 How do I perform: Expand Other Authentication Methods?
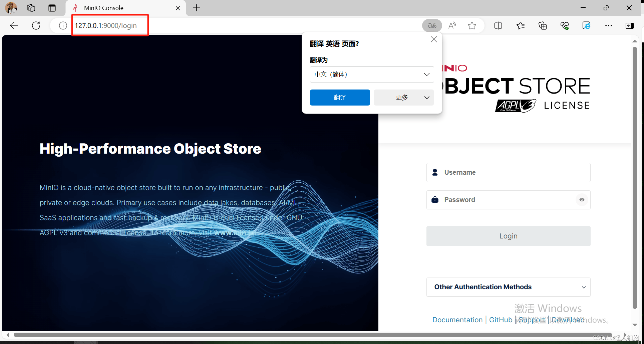(x=508, y=287)
